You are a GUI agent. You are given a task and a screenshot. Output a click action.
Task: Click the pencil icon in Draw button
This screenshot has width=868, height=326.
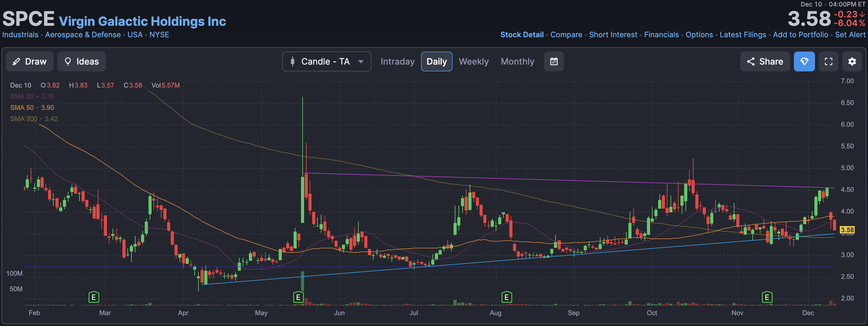click(16, 62)
